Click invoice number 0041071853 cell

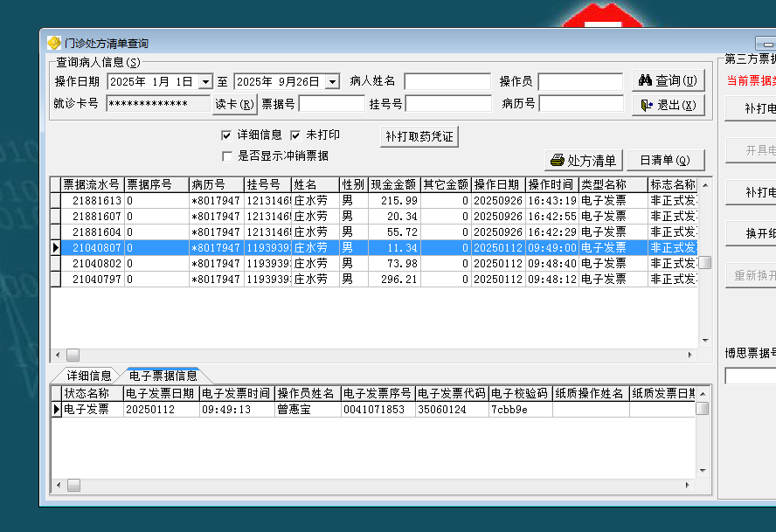coord(378,410)
